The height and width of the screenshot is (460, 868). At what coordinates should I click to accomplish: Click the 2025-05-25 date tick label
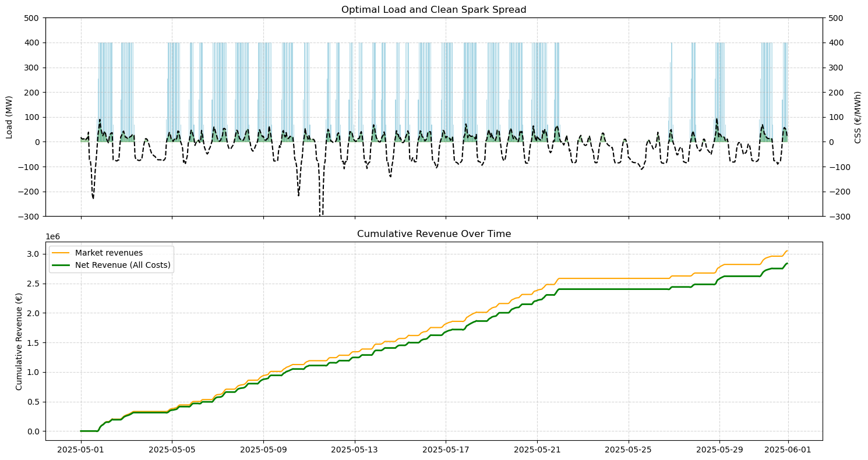coord(628,450)
